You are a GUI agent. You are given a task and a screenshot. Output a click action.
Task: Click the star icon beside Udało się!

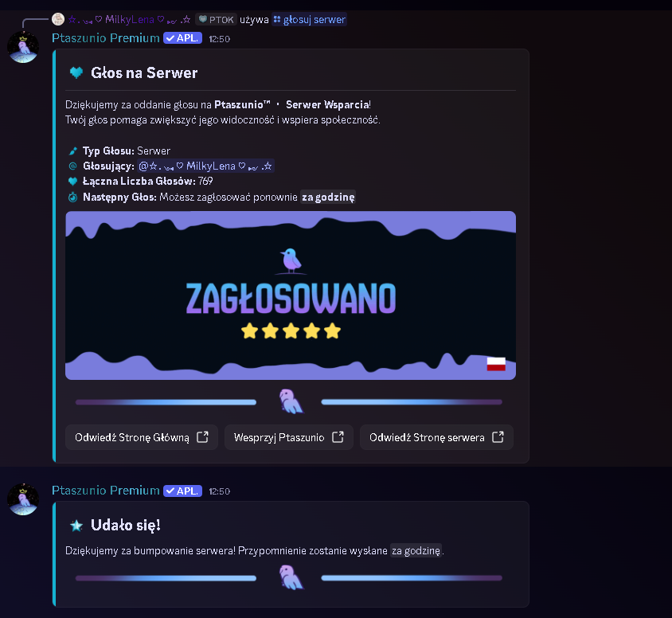coord(76,526)
